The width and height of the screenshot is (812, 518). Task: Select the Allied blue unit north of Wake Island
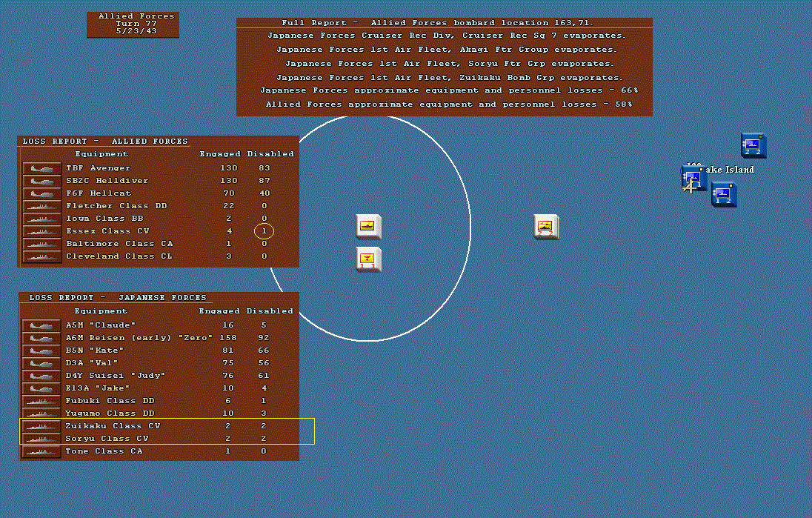(x=753, y=145)
